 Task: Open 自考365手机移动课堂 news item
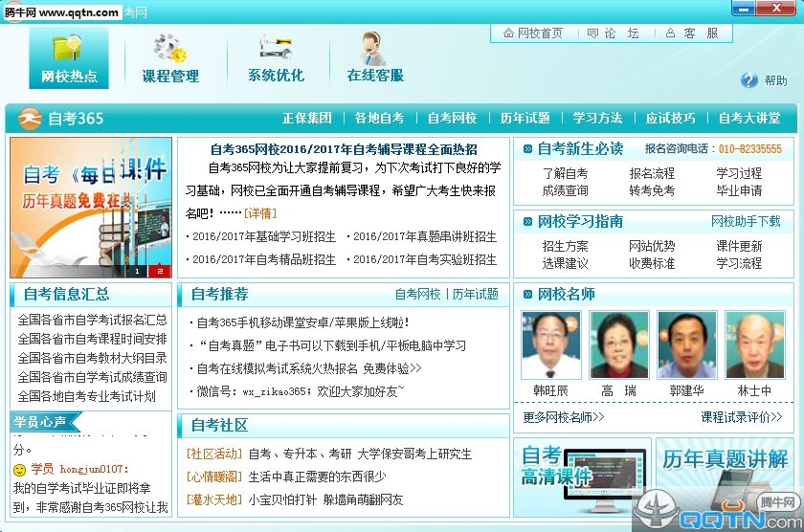[303, 322]
